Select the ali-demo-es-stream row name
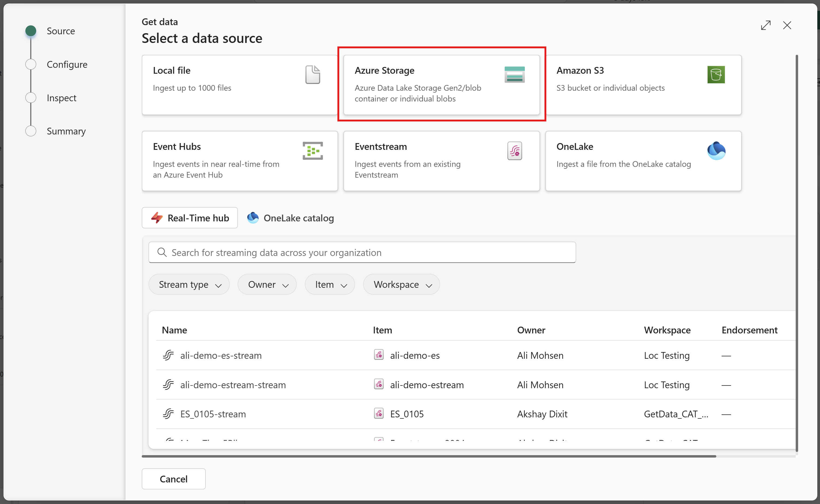820x504 pixels. tap(221, 355)
